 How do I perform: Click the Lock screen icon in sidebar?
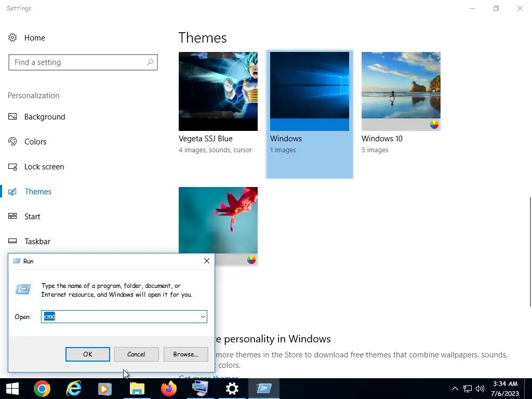12,167
